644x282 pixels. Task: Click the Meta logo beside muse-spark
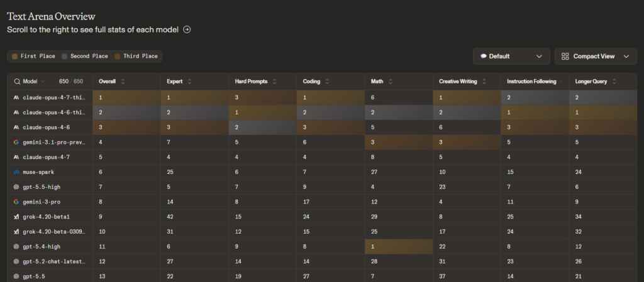(16, 172)
